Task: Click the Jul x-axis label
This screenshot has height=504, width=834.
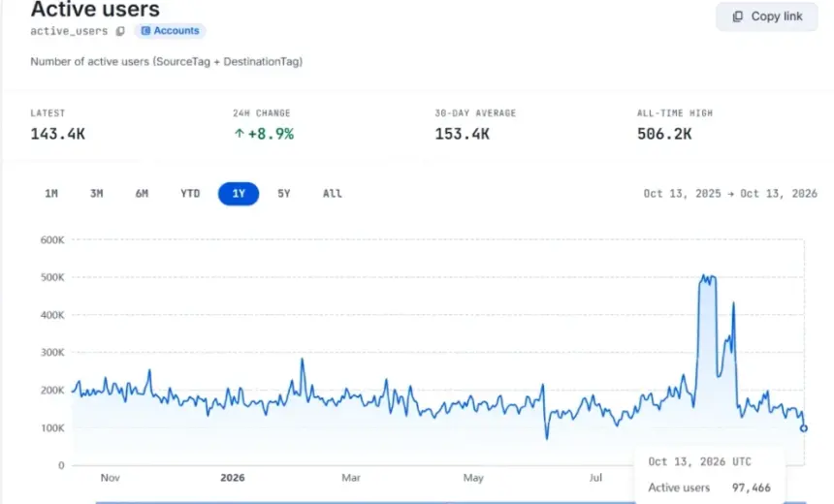Action: pos(595,478)
